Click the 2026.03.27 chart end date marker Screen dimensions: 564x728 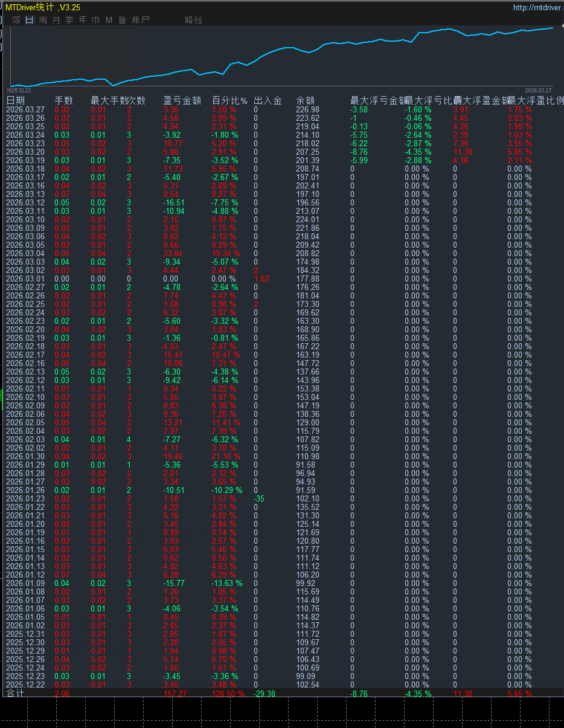click(538, 90)
